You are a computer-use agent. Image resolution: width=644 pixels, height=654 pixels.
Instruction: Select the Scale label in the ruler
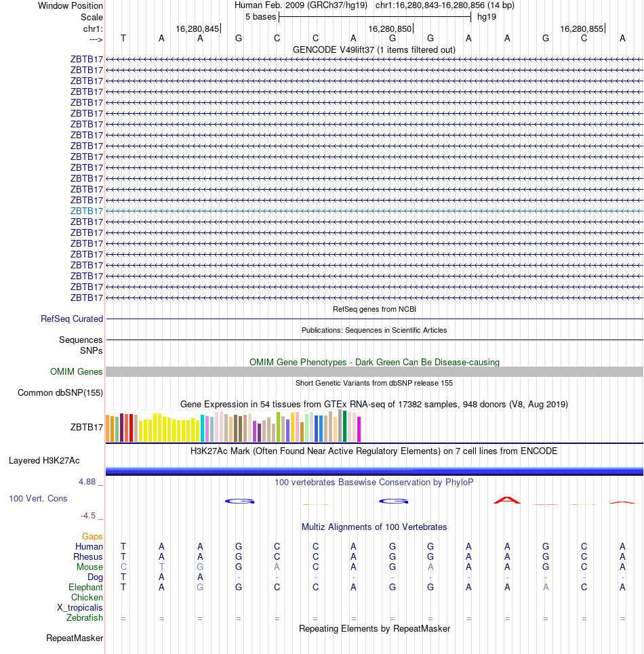tap(92, 17)
